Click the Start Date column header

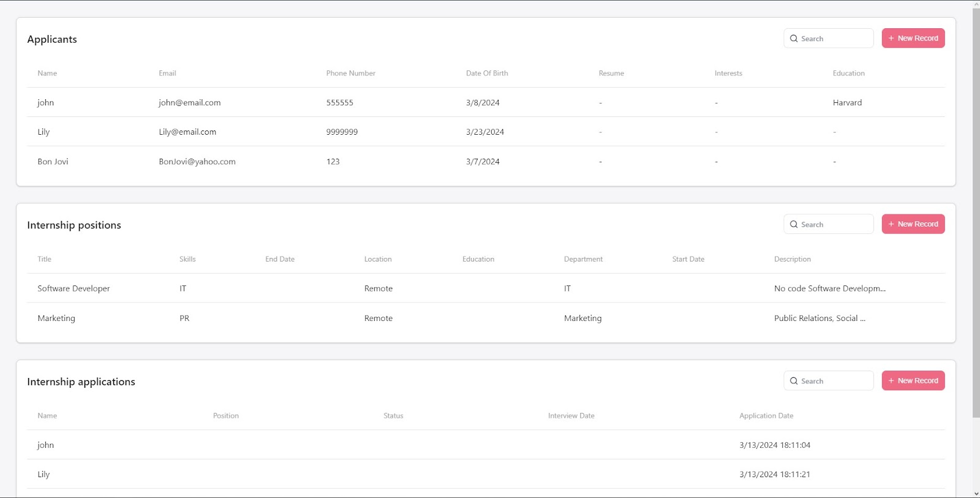point(688,259)
